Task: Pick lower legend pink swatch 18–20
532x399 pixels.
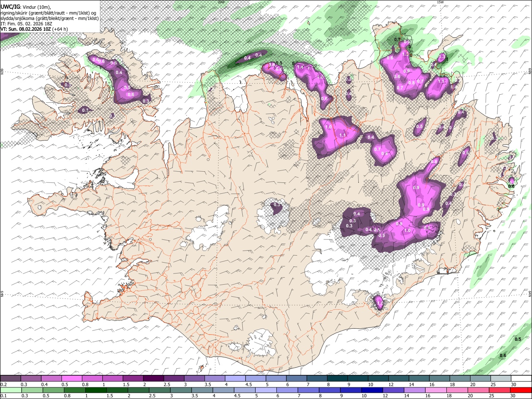Action: click(458, 390)
